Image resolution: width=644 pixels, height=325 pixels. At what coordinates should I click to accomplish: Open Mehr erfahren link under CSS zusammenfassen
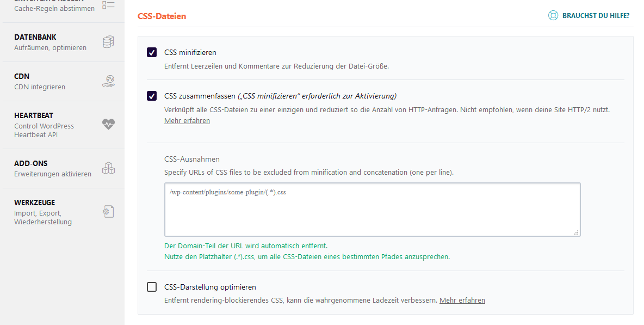coord(187,121)
